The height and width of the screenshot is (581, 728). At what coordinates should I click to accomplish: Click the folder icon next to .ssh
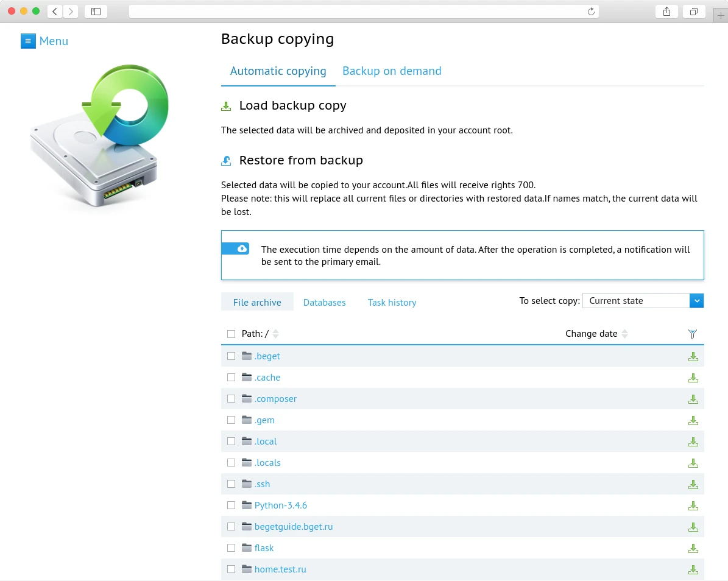(246, 484)
